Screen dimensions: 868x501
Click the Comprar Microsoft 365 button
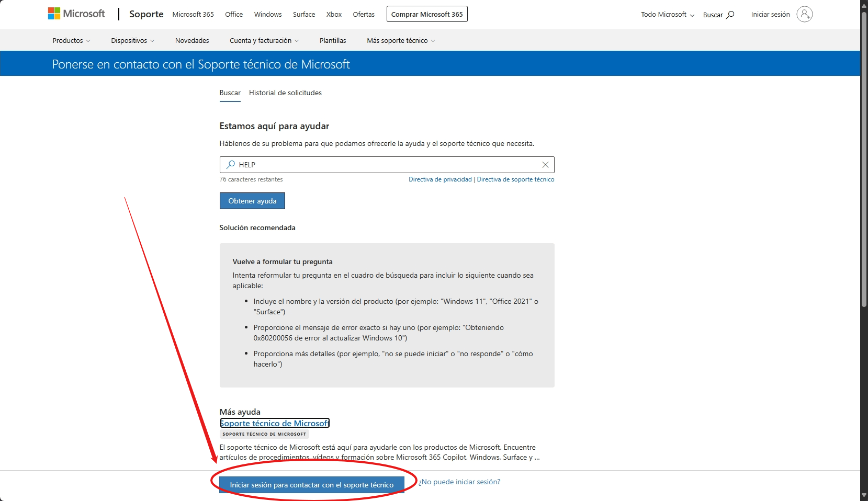point(427,14)
